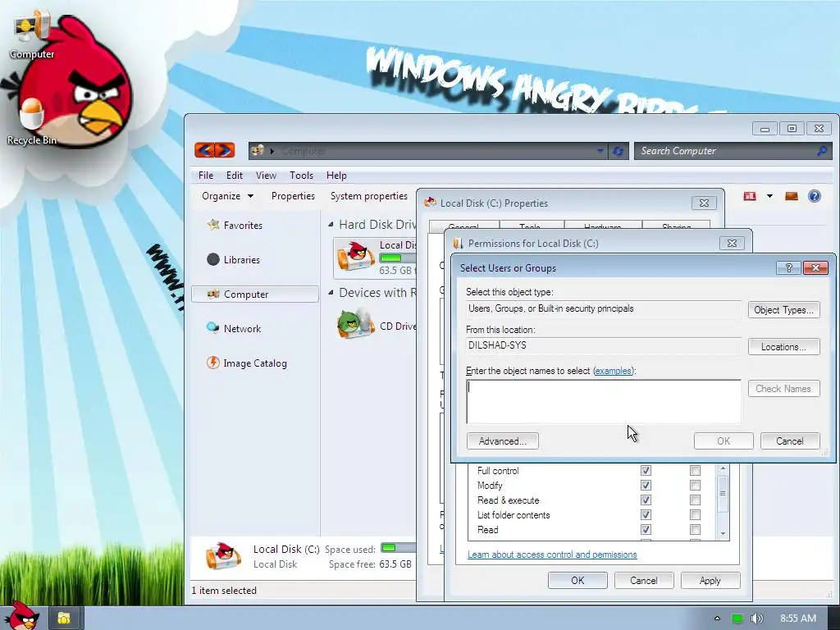This screenshot has height=630, width=840.
Task: Click the Select Users help question button
Action: tap(788, 267)
